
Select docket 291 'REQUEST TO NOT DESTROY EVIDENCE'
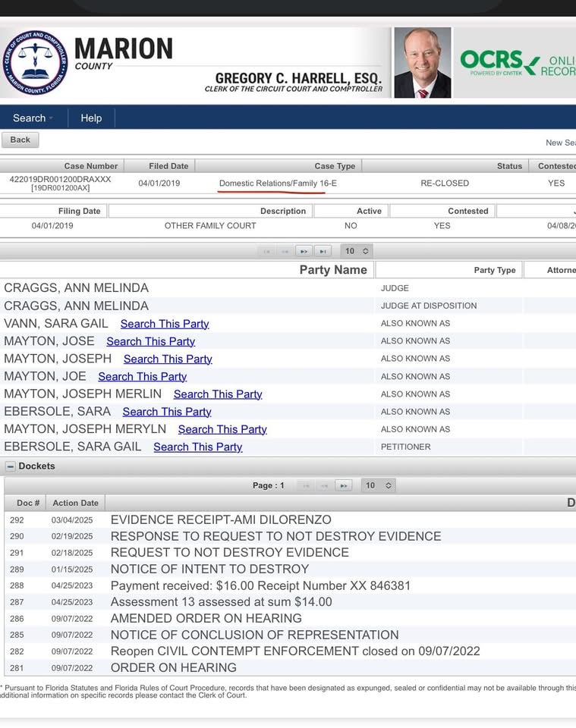click(229, 553)
